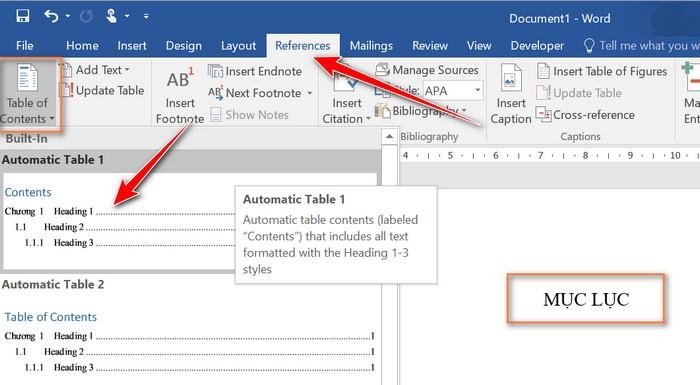The image size is (700, 385).
Task: Click the Tell me what you want box
Action: (649, 46)
